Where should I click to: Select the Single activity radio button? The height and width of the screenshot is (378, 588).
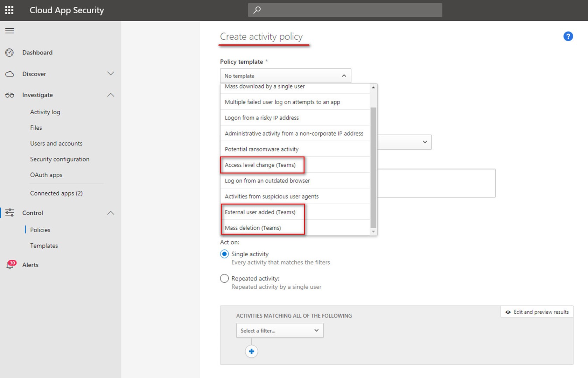(x=224, y=254)
